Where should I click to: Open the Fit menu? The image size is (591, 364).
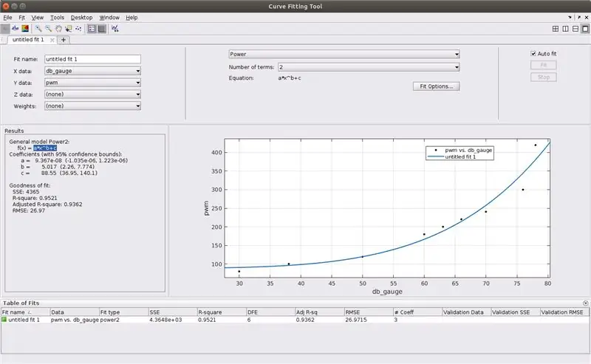coord(22,17)
